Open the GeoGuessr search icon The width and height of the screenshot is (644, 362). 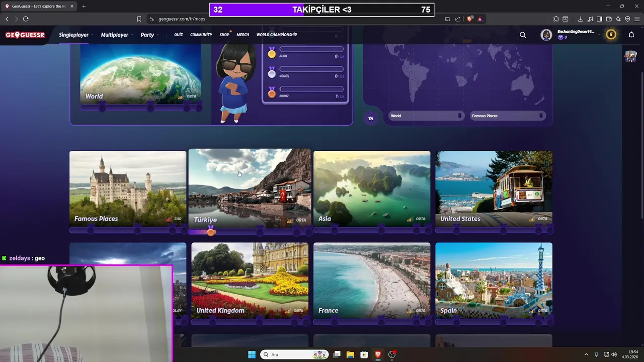pos(523,35)
